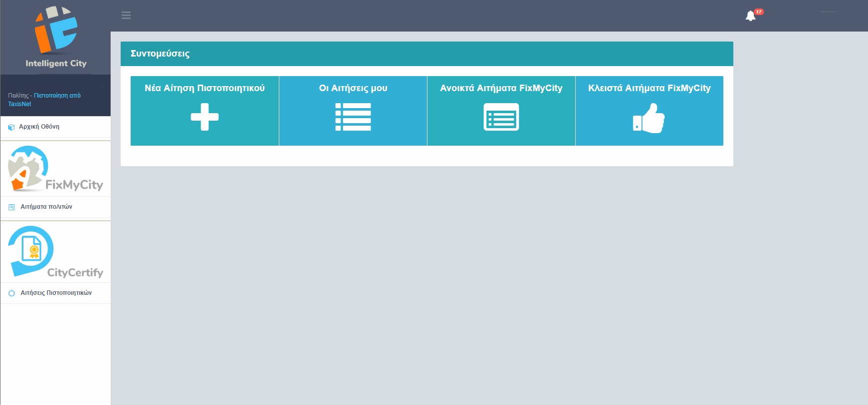Click the form icon under Ανοικτά Αιτήματα FixMyCity
Image resolution: width=868 pixels, height=405 pixels.
coord(501,117)
